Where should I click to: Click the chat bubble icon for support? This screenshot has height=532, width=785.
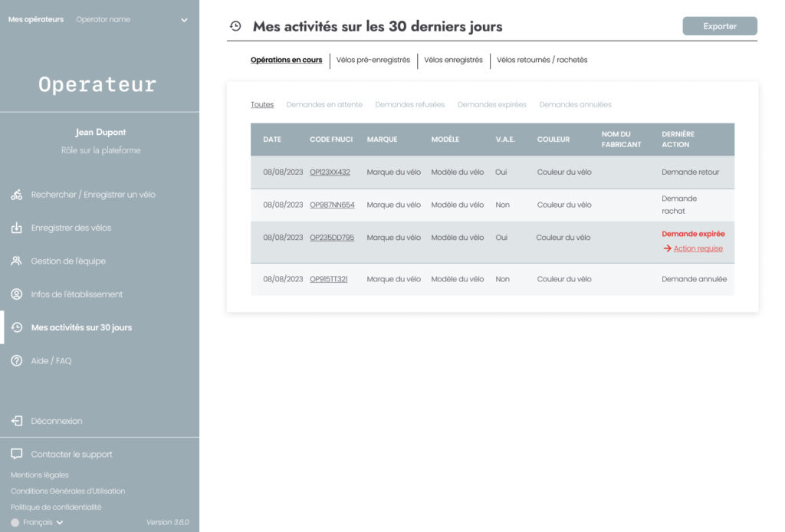pyautogui.click(x=17, y=454)
